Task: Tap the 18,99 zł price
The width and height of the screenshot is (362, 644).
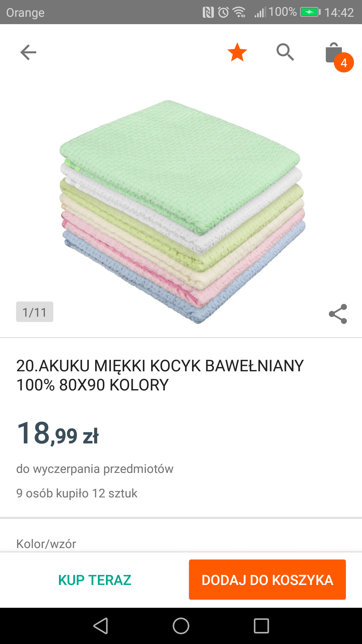Action: tap(58, 434)
